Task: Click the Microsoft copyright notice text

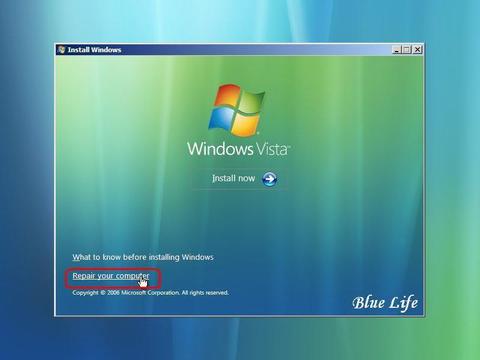Action: (x=150, y=293)
